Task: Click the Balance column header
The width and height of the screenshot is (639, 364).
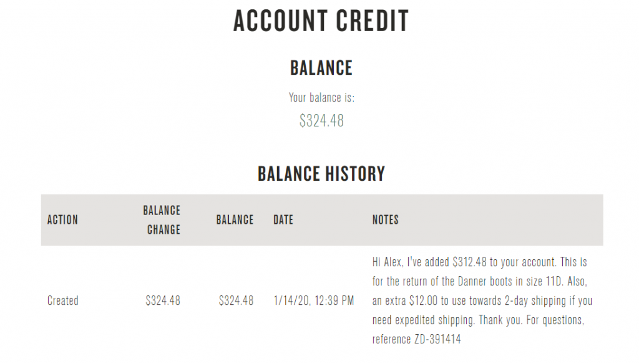Action: click(x=235, y=220)
